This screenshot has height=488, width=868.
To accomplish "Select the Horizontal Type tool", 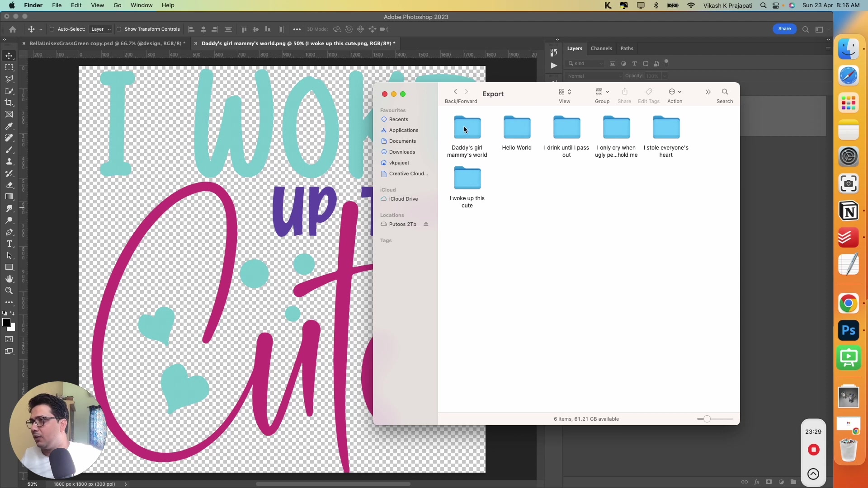I will [9, 244].
